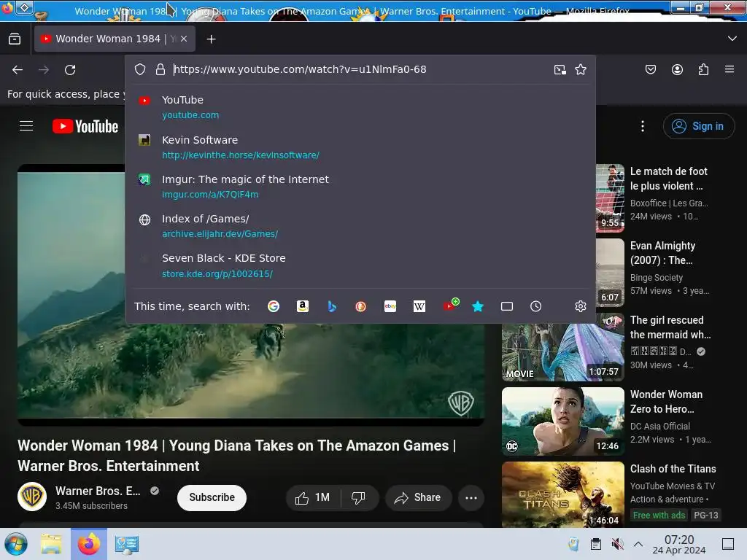Select Index of /Games/ suggestion
The image size is (747, 560).
(x=360, y=226)
